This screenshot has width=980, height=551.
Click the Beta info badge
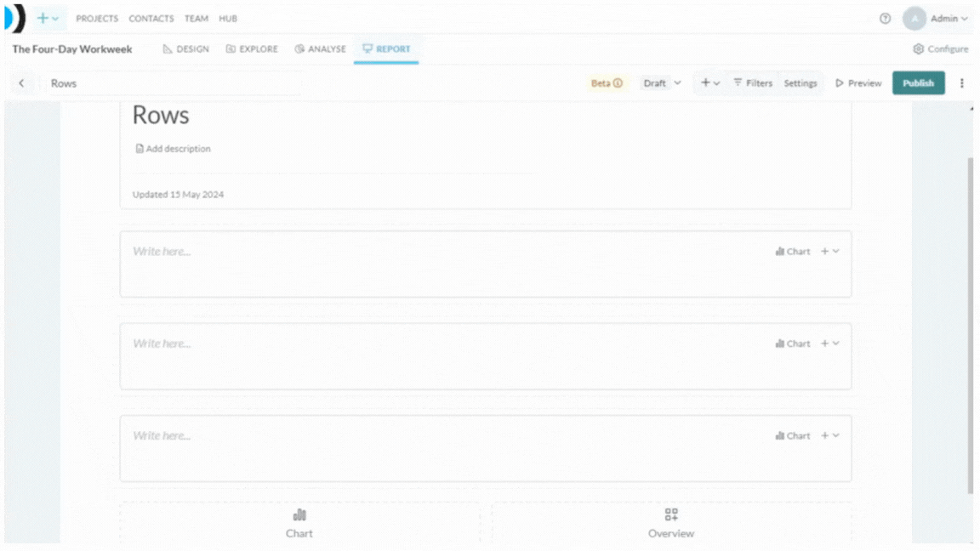607,83
